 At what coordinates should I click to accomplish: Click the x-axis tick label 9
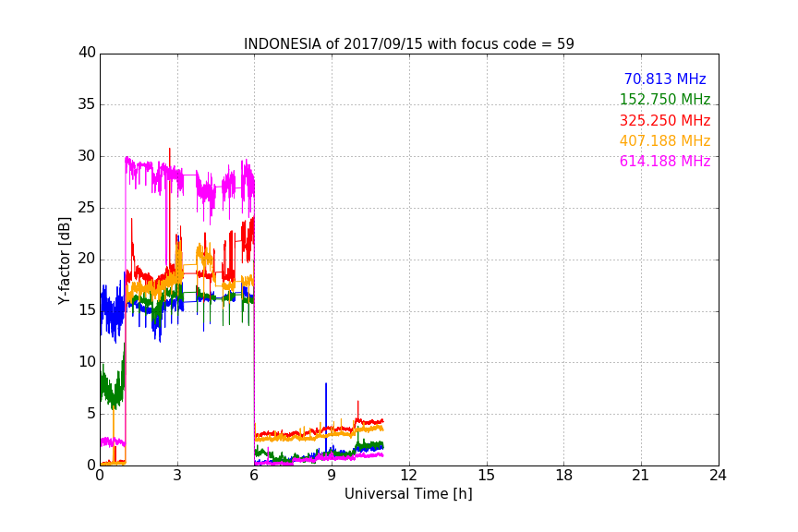[x=332, y=476]
